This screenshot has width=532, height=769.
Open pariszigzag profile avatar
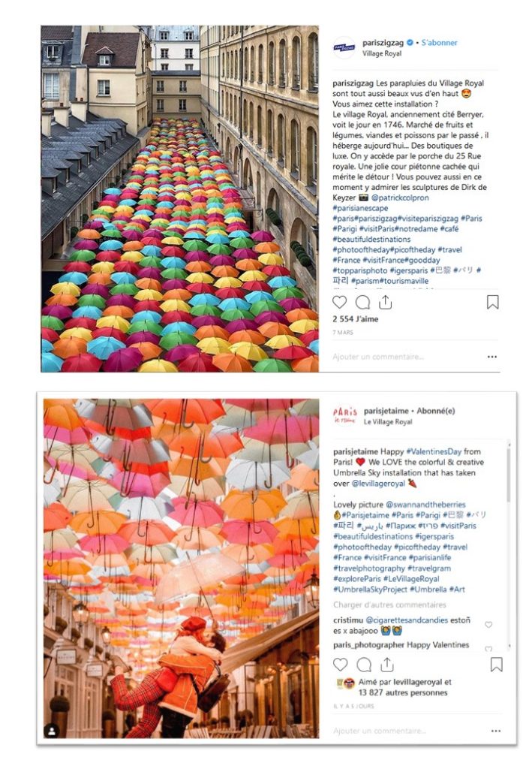click(344, 47)
